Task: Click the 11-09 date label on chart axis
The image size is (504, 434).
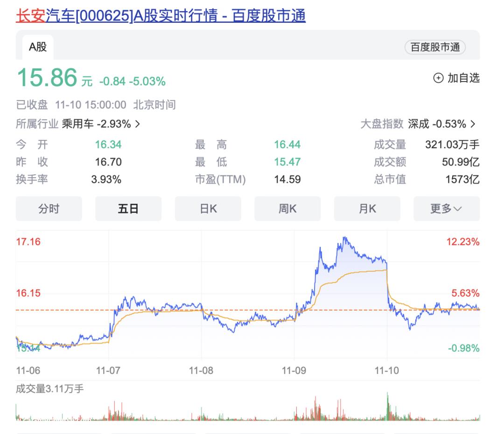Action: 294,371
